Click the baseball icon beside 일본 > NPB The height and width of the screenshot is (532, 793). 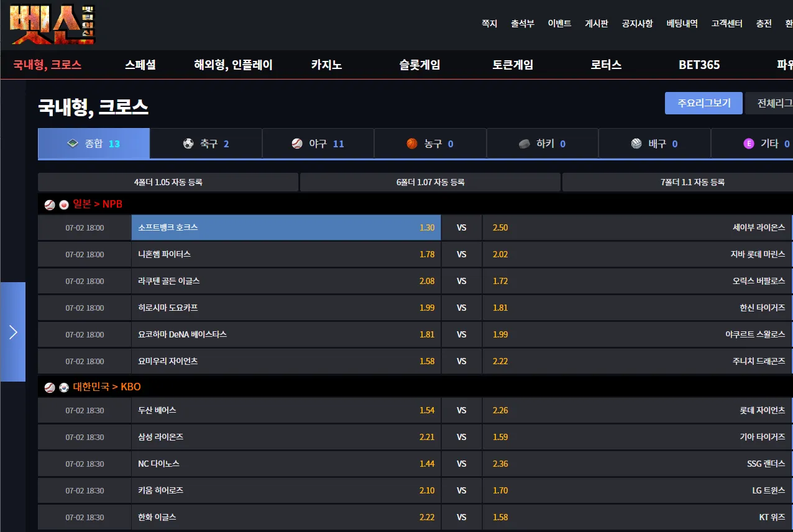pyautogui.click(x=50, y=204)
